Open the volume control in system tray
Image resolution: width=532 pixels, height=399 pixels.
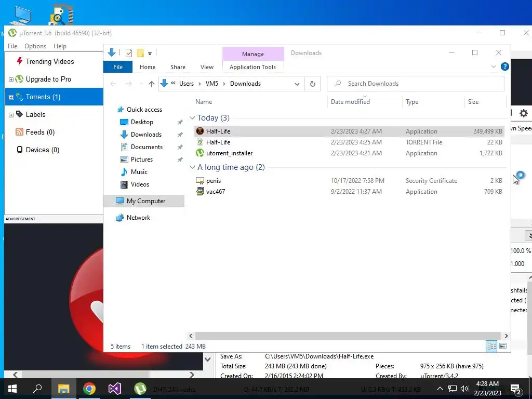click(x=464, y=389)
